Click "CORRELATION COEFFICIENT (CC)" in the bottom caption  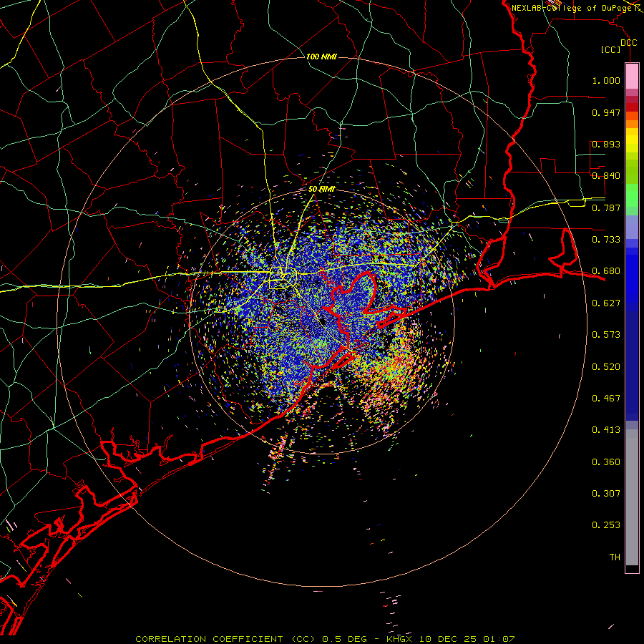225,639
